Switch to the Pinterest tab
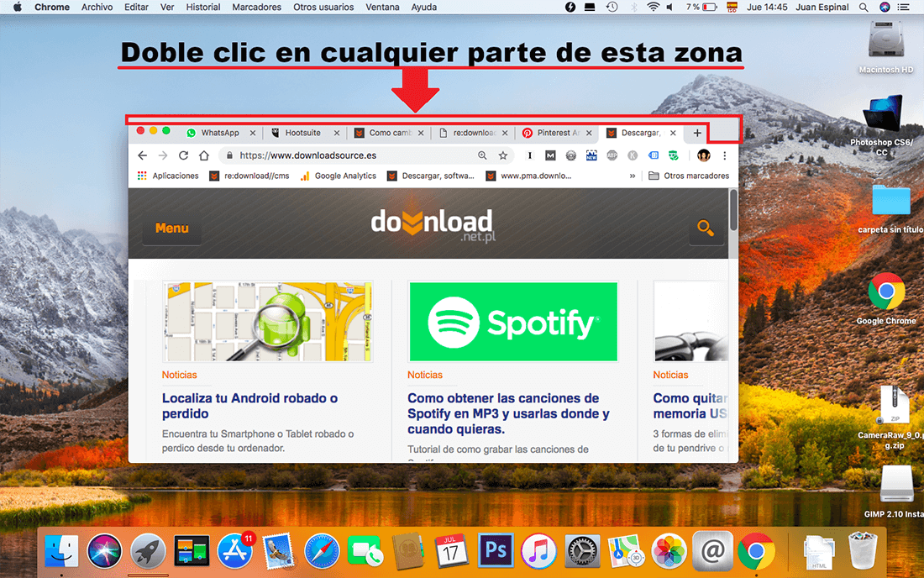924x578 pixels. (558, 133)
